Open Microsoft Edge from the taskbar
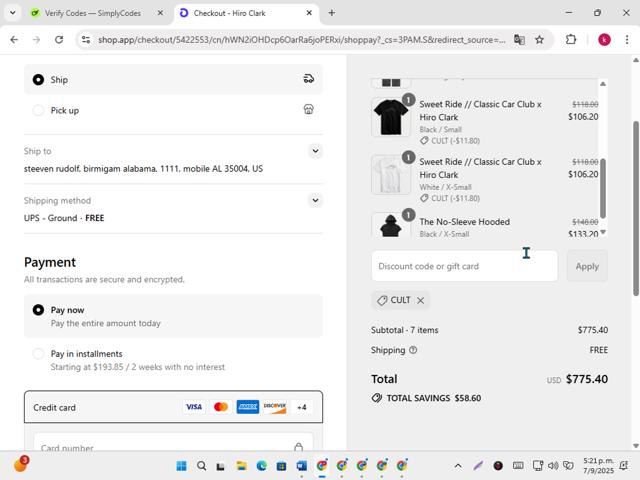The image size is (640, 480). (x=261, y=466)
